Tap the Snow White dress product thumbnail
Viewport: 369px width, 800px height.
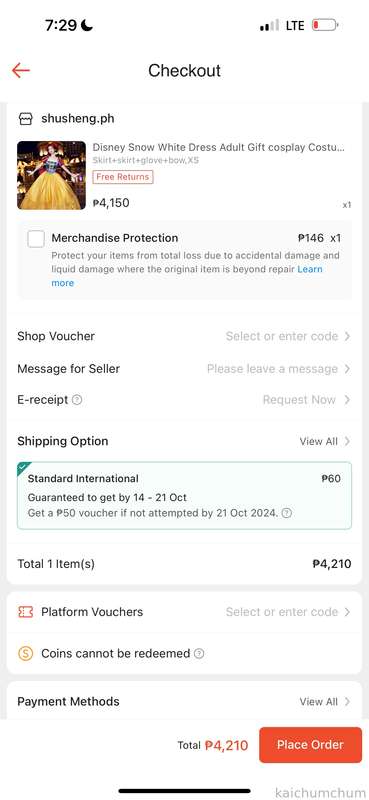(51, 176)
